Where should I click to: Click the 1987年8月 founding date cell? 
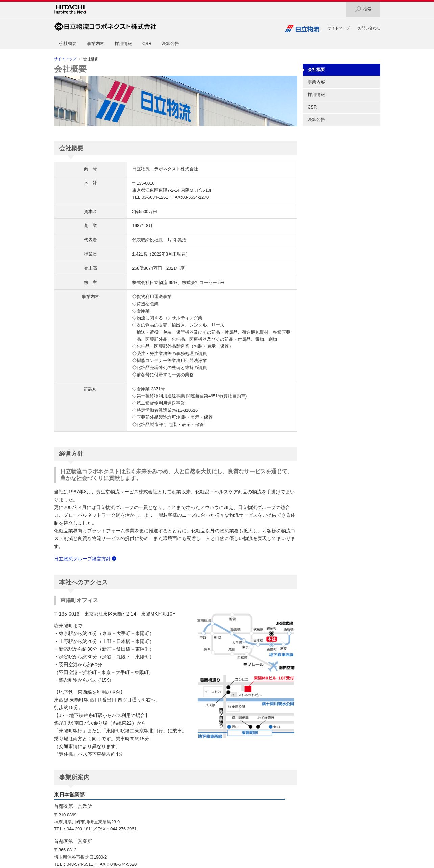click(212, 226)
